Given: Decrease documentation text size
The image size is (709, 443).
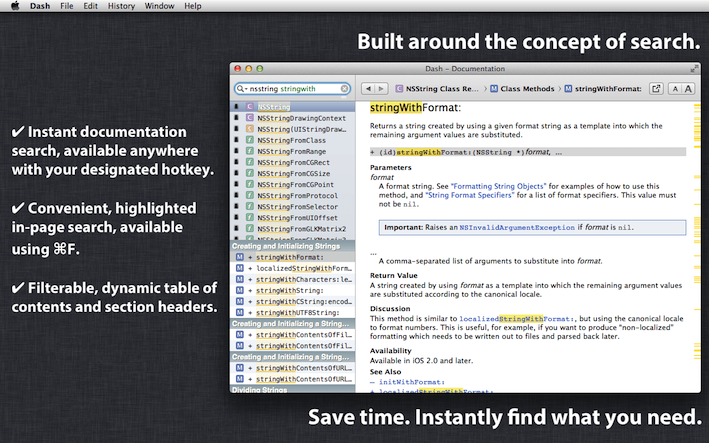Looking at the screenshot, I should click(675, 89).
